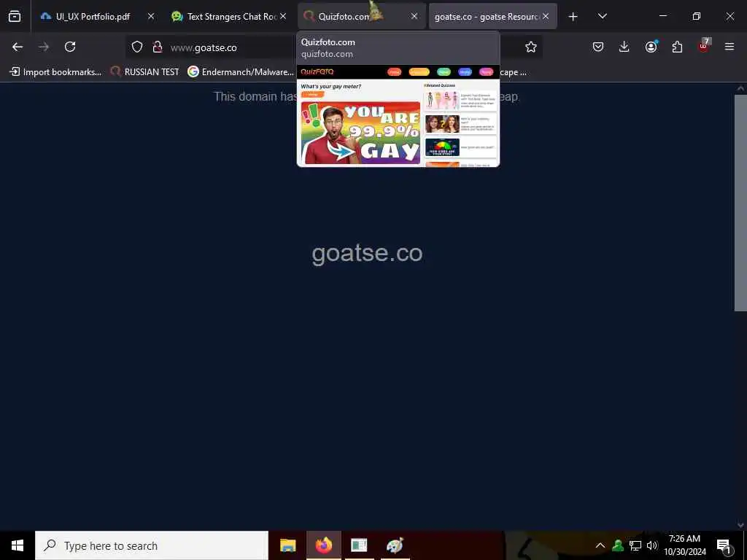Click the Firefox taskbar icon

click(323, 545)
